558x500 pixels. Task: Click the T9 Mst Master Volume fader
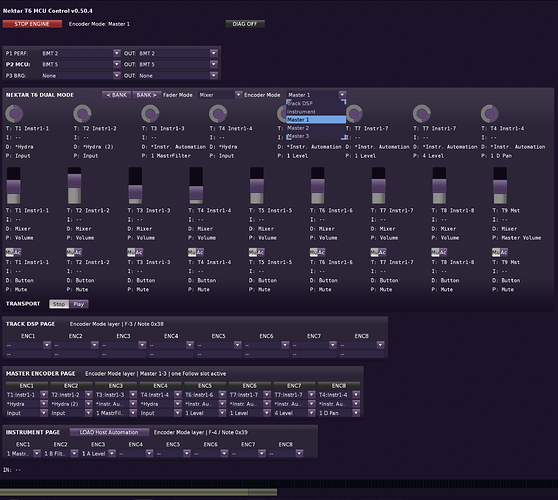point(500,185)
